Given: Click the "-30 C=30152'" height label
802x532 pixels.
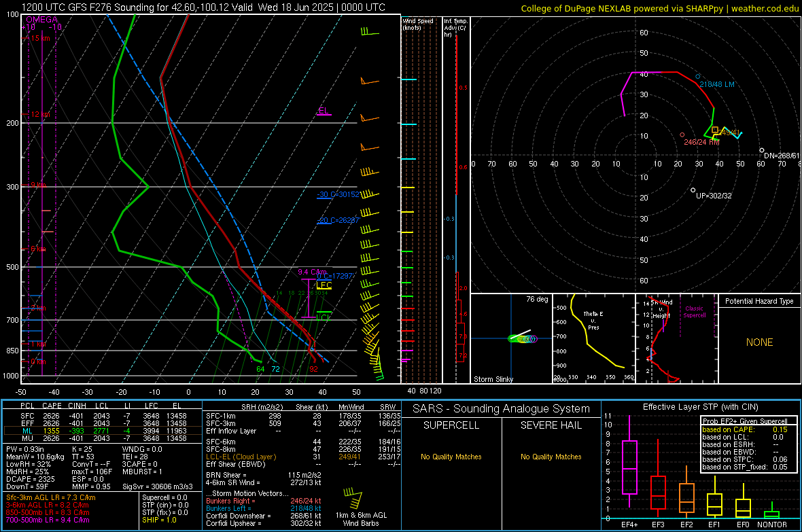Looking at the screenshot, I should pyautogui.click(x=338, y=194).
